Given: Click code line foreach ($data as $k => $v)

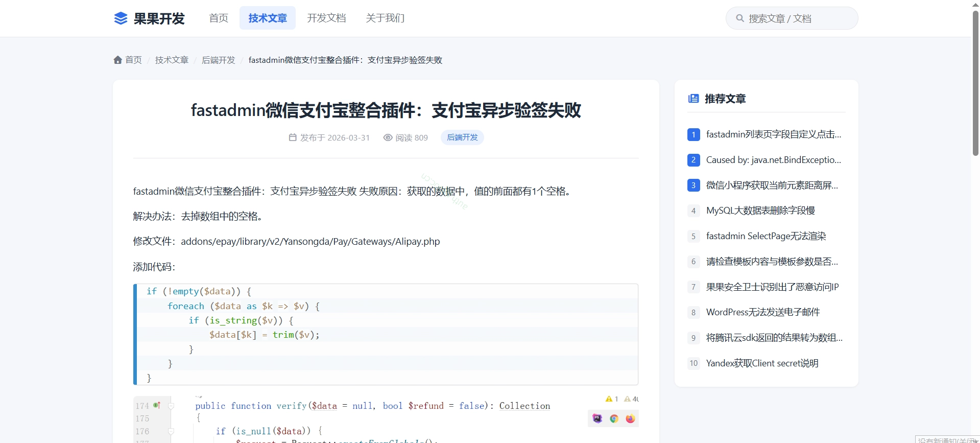Looking at the screenshot, I should pyautogui.click(x=244, y=306).
